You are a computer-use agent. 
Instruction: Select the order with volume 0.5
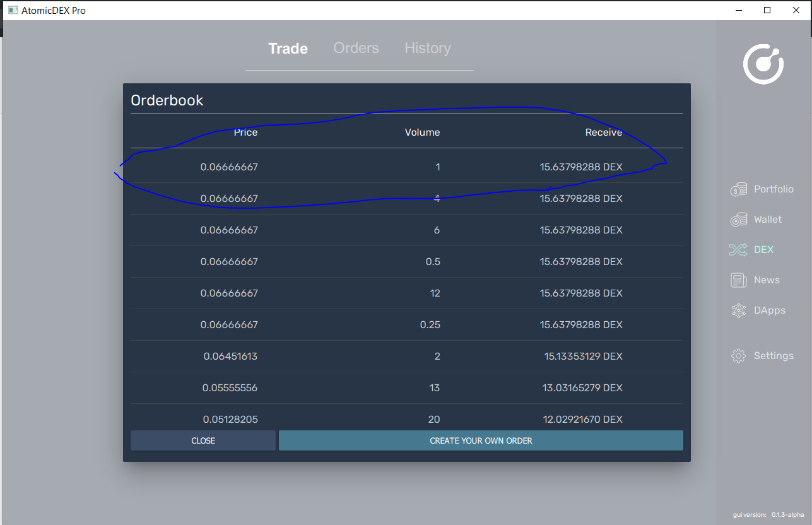click(x=407, y=262)
